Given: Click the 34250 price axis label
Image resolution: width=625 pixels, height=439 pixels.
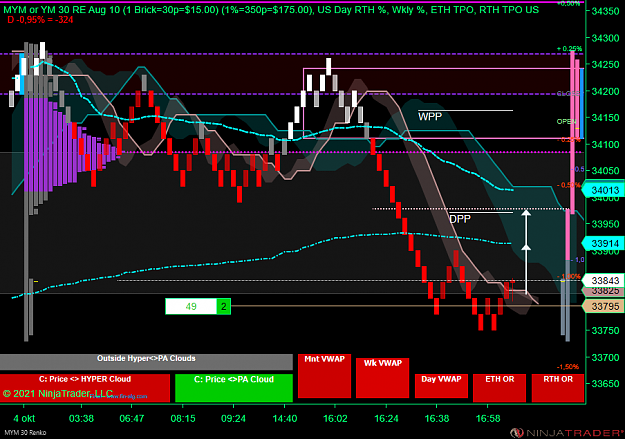Looking at the screenshot, I should click(605, 65).
